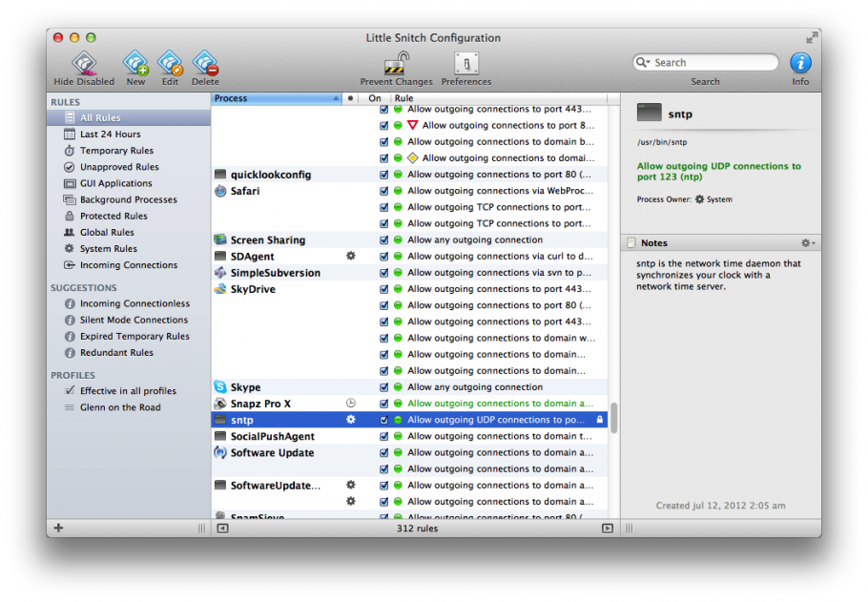This screenshot has height=602, width=868.
Task: Select Silent Mode Connections suggestion
Action: (x=129, y=320)
